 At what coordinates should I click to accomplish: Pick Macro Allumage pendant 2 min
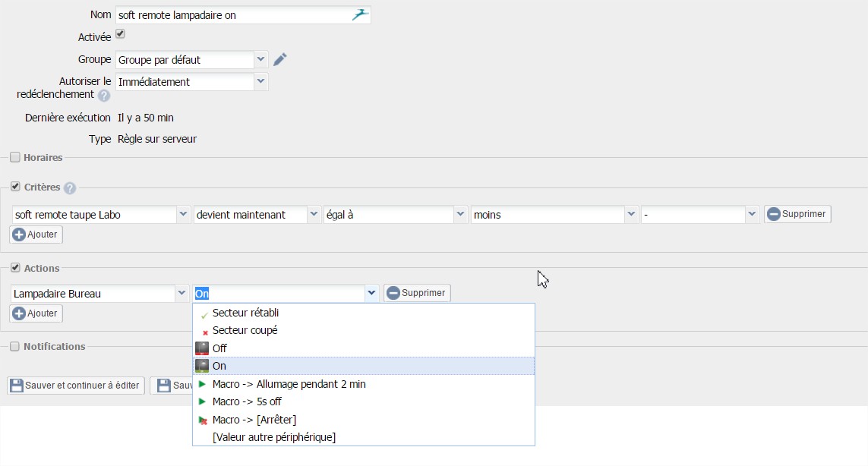click(x=289, y=384)
